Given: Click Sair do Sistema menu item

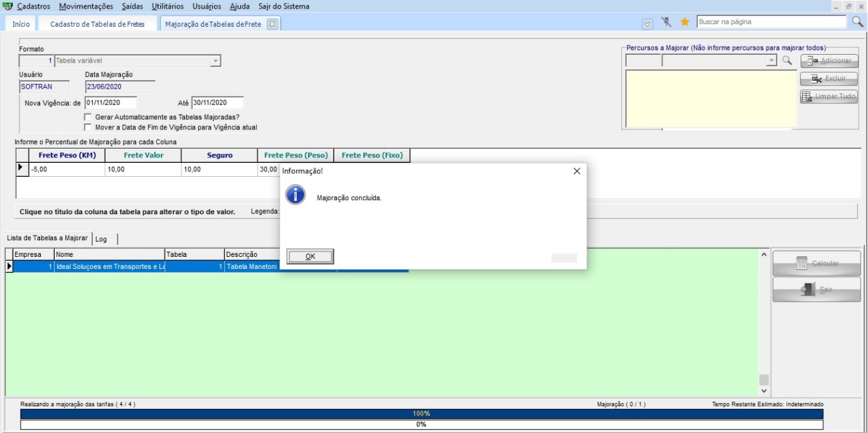Looking at the screenshot, I should pos(284,6).
